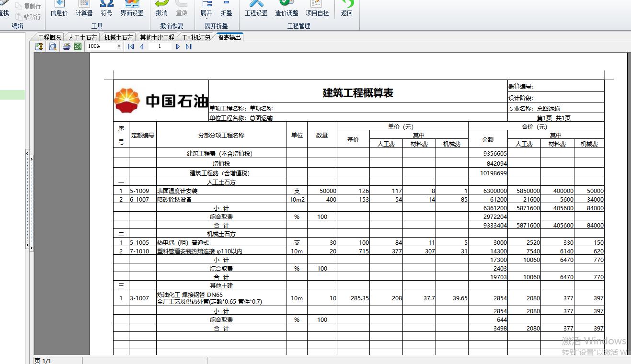
Task: Click quota code 5-1009
Action: (139, 191)
